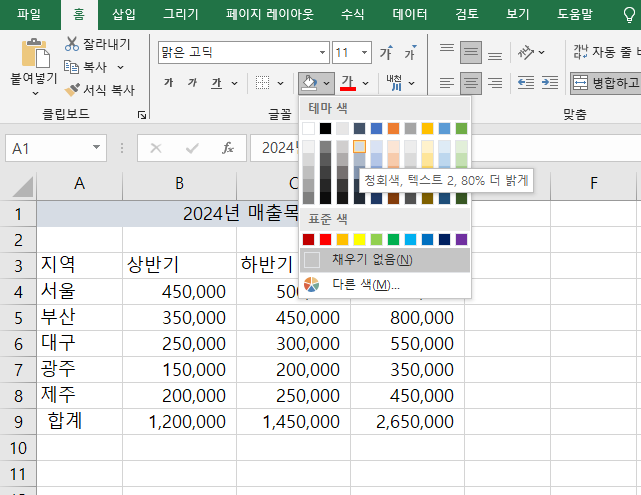This screenshot has width=641, height=495.
Task: Click the Cut (잘라내기) scissors icon
Action: coord(72,44)
